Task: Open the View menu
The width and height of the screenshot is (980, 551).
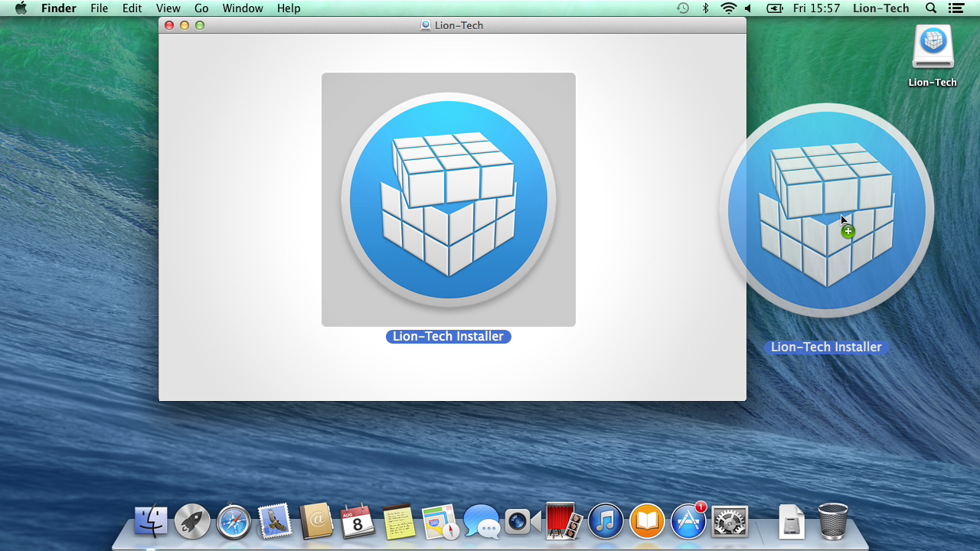Action: click(x=168, y=8)
